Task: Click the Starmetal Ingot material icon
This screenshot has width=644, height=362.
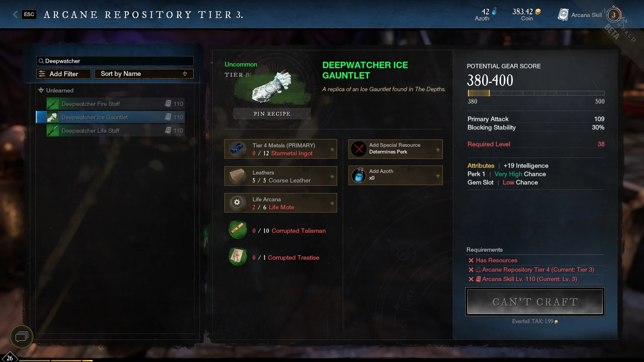Action: pos(237,149)
